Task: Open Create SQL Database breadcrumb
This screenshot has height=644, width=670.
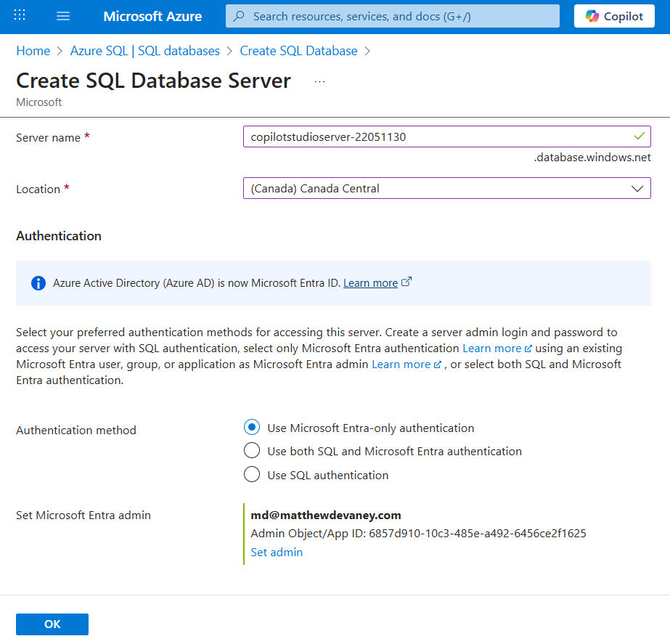Action: click(x=298, y=51)
